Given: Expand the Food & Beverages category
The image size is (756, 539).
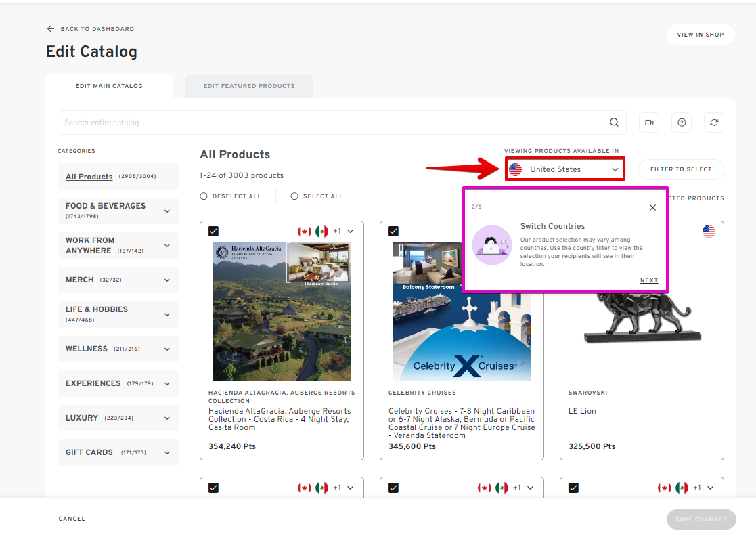Looking at the screenshot, I should [167, 211].
